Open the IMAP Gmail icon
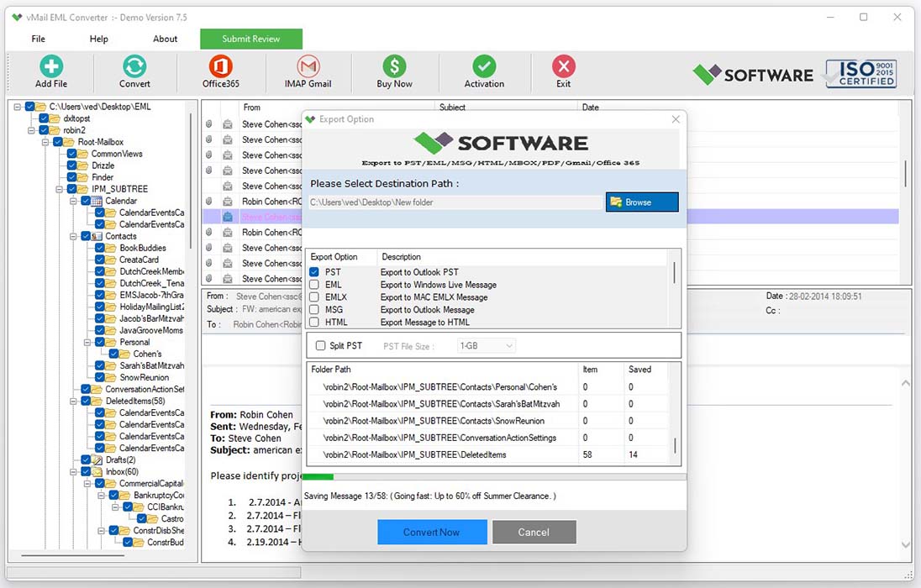Screen dimensions: 921x588 click(308, 66)
